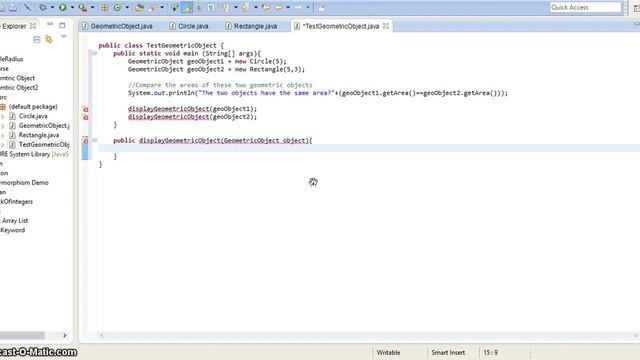
Task: Open the Previous Annotation dropdown arrow
Action: (x=256, y=7)
